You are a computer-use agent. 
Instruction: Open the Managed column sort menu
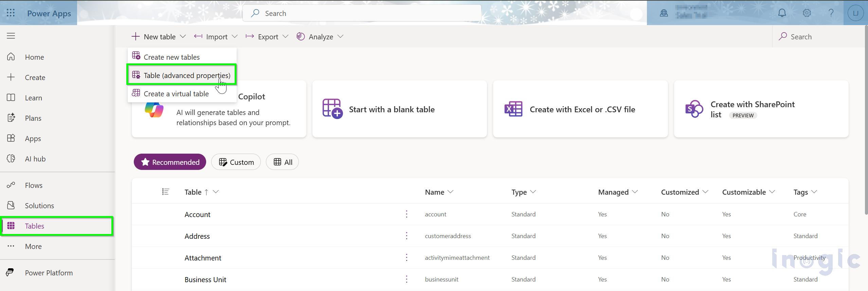coord(635,192)
